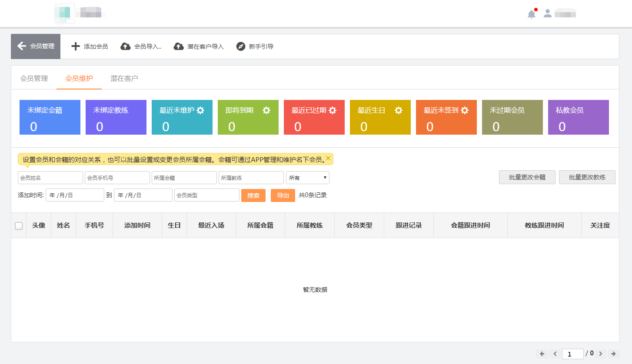Click the 会员导入 cloud upload icon
This screenshot has width=632, height=364.
(124, 46)
